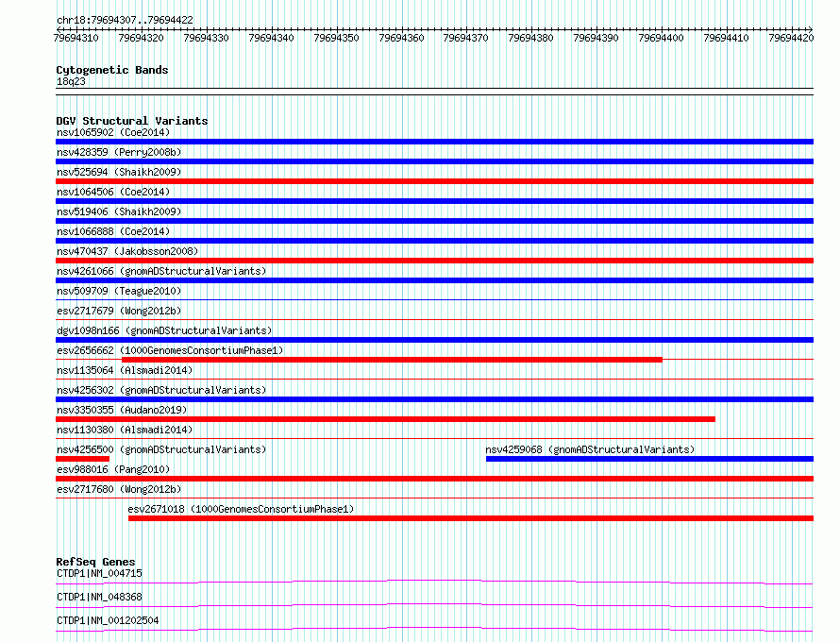Click the pink CTDP1|NM_048368 gene line
This screenshot has height=642, width=840.
(434, 605)
